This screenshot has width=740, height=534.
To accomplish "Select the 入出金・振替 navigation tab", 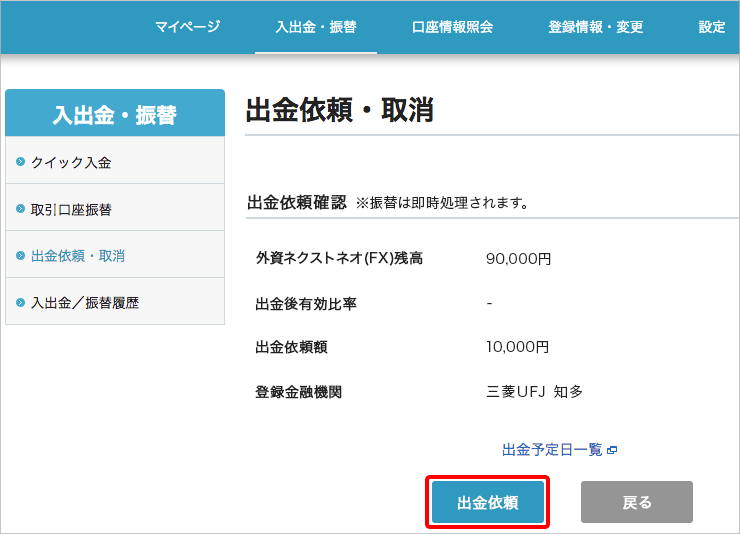I will pyautogui.click(x=315, y=27).
